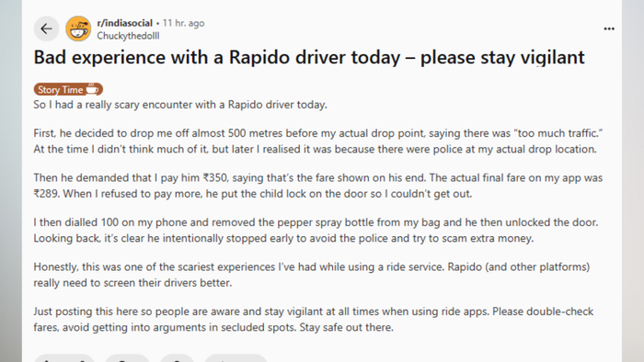Go back using the left arrow button
Image resolution: width=644 pixels, height=362 pixels.
(46, 28)
